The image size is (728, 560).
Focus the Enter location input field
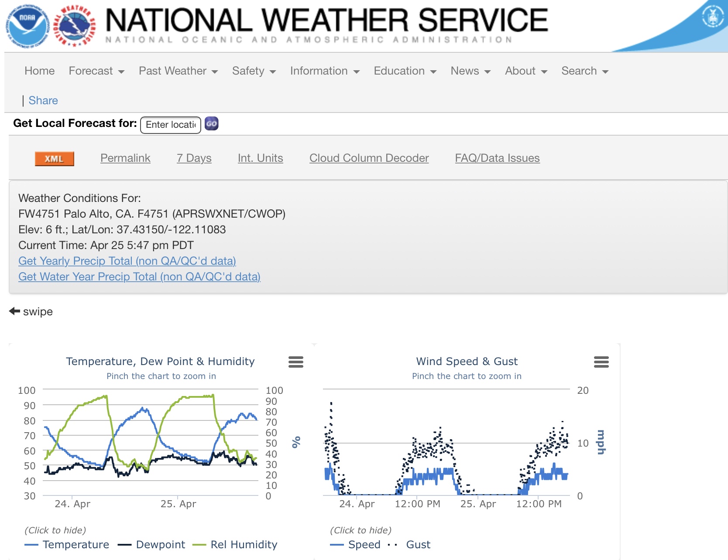tap(171, 125)
